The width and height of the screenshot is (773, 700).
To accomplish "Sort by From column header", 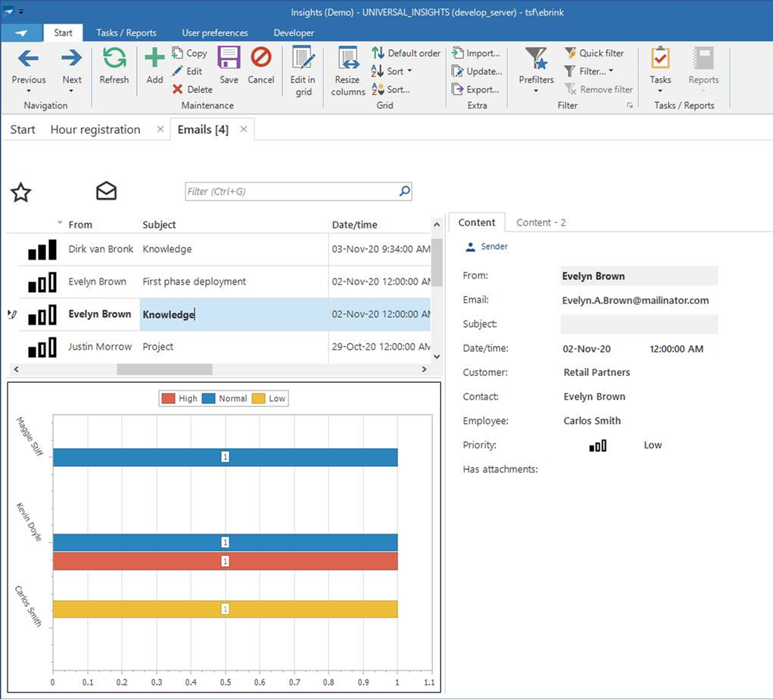I will 80,225.
